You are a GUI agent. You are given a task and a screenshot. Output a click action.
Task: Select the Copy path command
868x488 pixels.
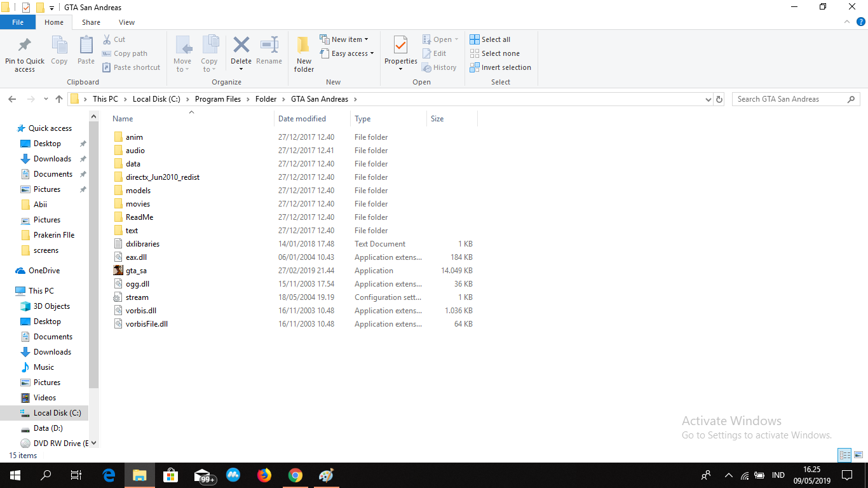coord(125,53)
